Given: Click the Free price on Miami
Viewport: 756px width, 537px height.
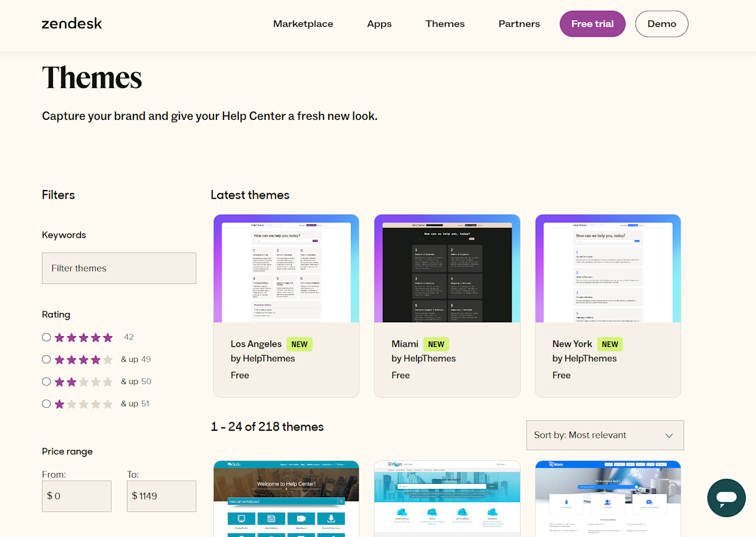Looking at the screenshot, I should coord(401,375).
